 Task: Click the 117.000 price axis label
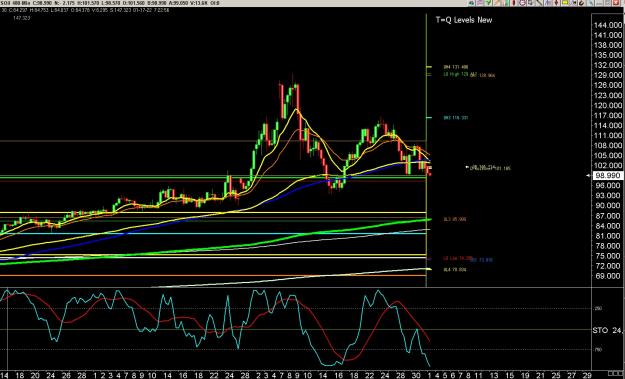[x=608, y=116]
